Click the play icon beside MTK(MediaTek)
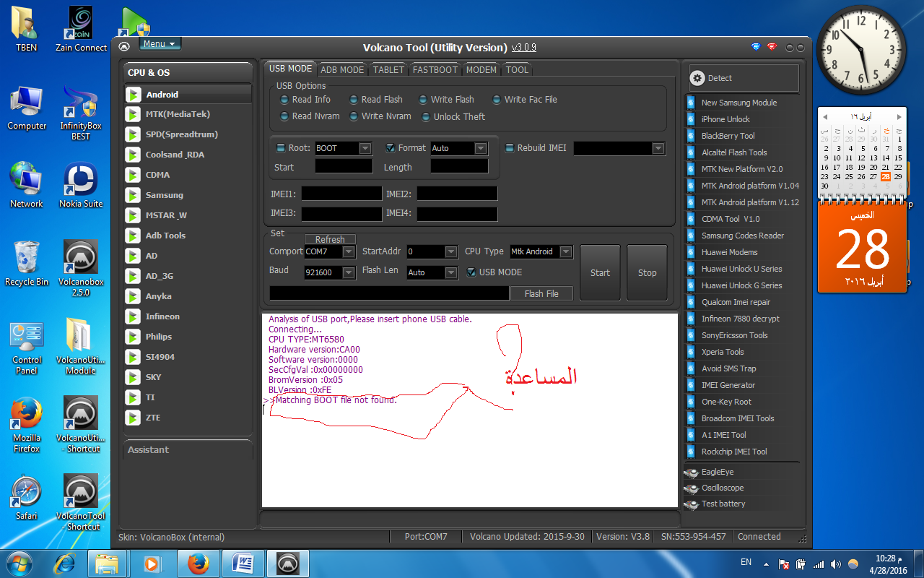Image resolution: width=924 pixels, height=578 pixels. [x=133, y=115]
